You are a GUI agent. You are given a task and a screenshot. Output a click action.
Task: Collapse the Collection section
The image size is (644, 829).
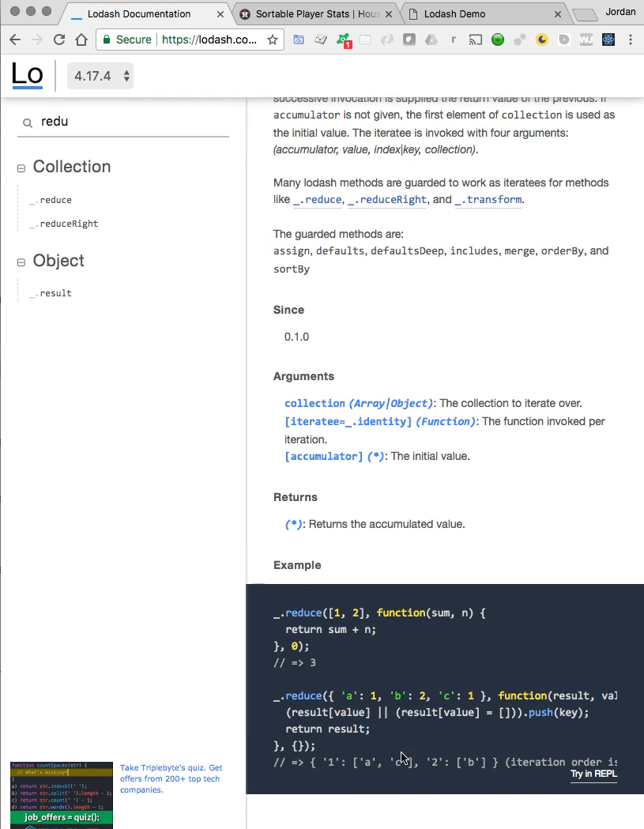tap(21, 168)
